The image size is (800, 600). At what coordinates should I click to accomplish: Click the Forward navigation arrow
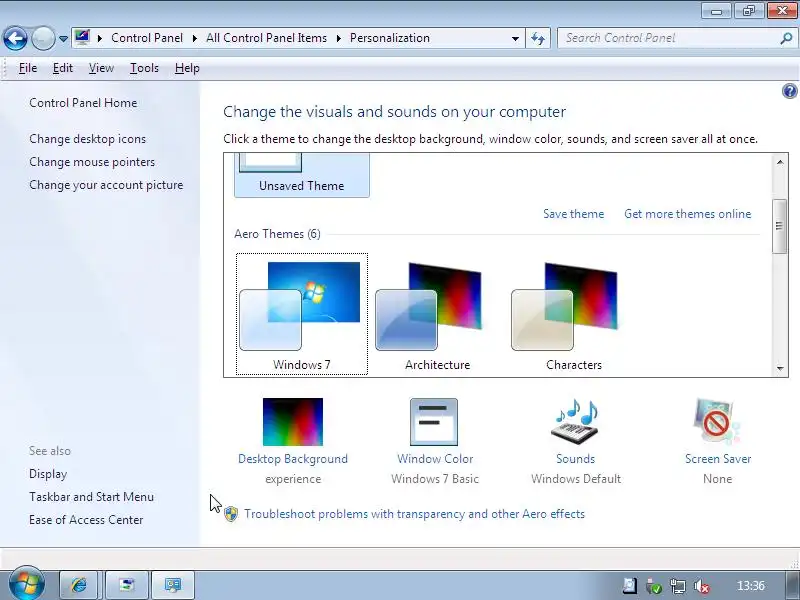(x=43, y=38)
